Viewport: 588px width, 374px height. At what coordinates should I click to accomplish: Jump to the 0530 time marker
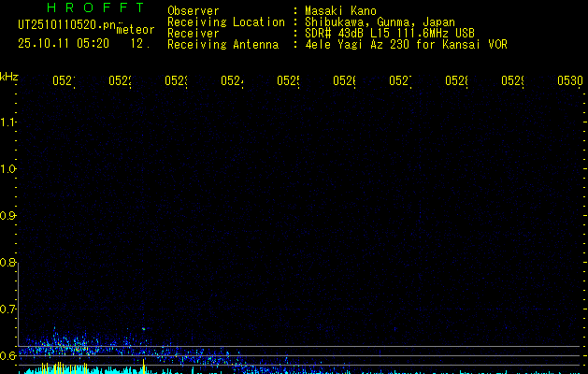tap(569, 81)
